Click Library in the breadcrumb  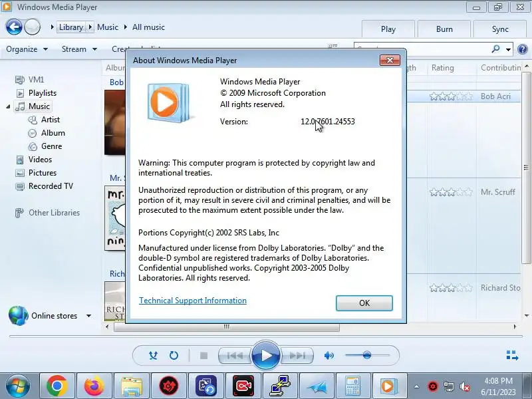pos(71,27)
